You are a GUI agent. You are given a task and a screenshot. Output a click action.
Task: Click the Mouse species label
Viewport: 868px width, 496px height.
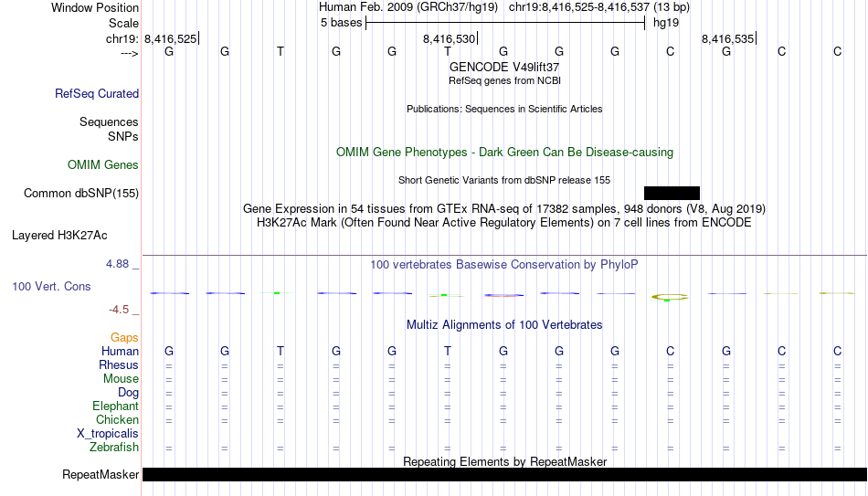click(122, 379)
